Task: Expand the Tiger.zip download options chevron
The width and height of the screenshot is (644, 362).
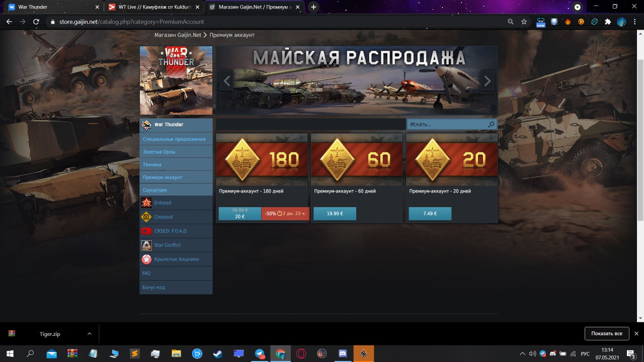Action: click(89, 334)
